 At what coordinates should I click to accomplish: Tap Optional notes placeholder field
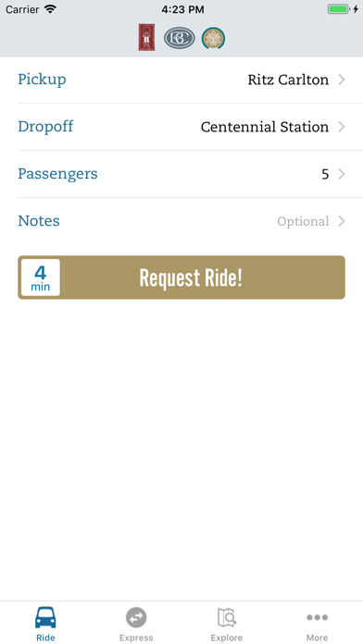[x=303, y=222]
